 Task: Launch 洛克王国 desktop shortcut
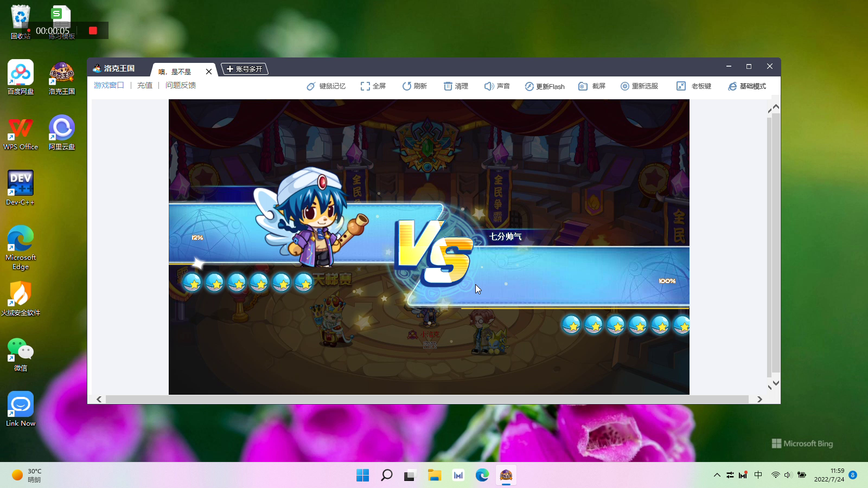[62, 77]
